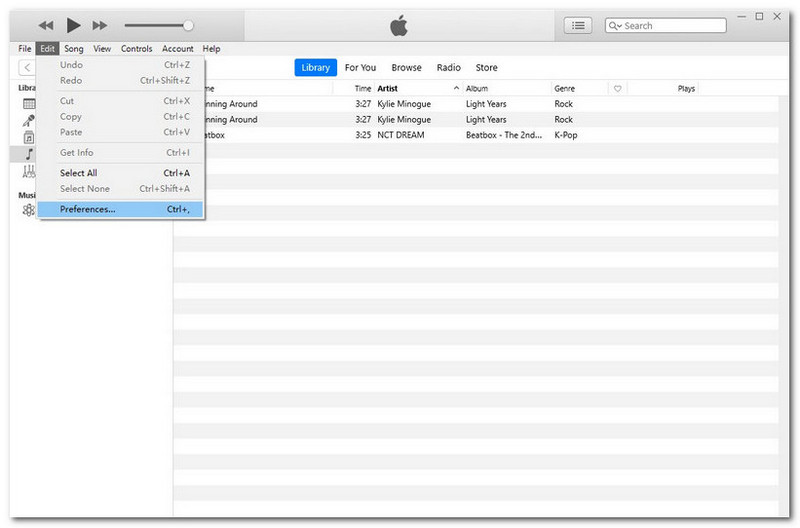This screenshot has width=800, height=528.
Task: Click the 3:25 time cell
Action: coord(363,135)
